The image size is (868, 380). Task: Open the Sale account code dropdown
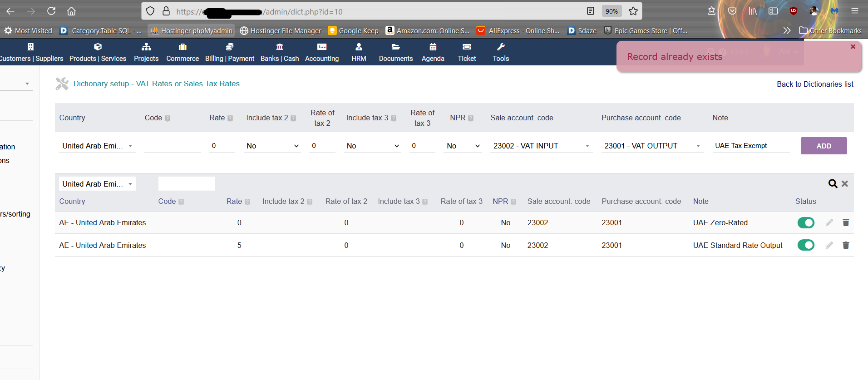pyautogui.click(x=541, y=146)
